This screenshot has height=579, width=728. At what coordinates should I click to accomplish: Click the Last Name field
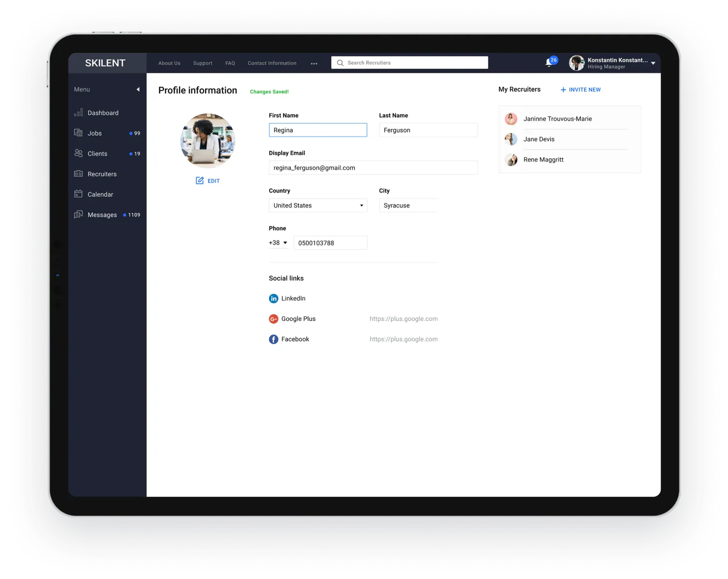coord(428,130)
